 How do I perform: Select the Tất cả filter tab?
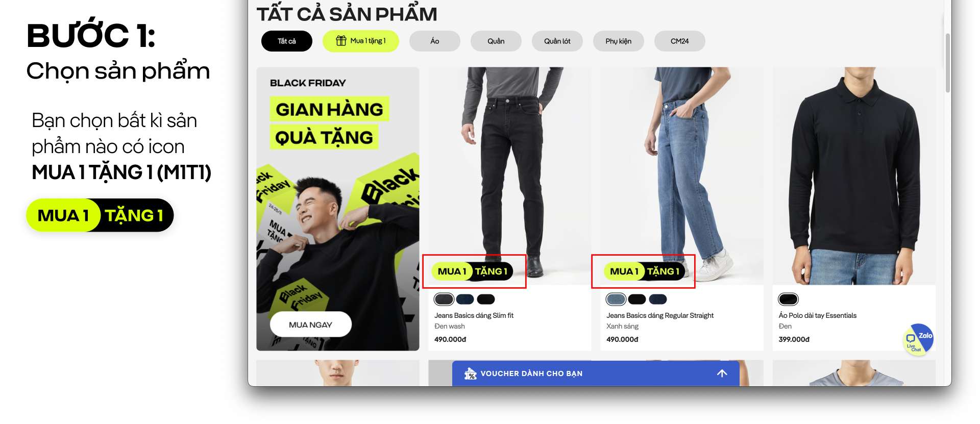287,41
